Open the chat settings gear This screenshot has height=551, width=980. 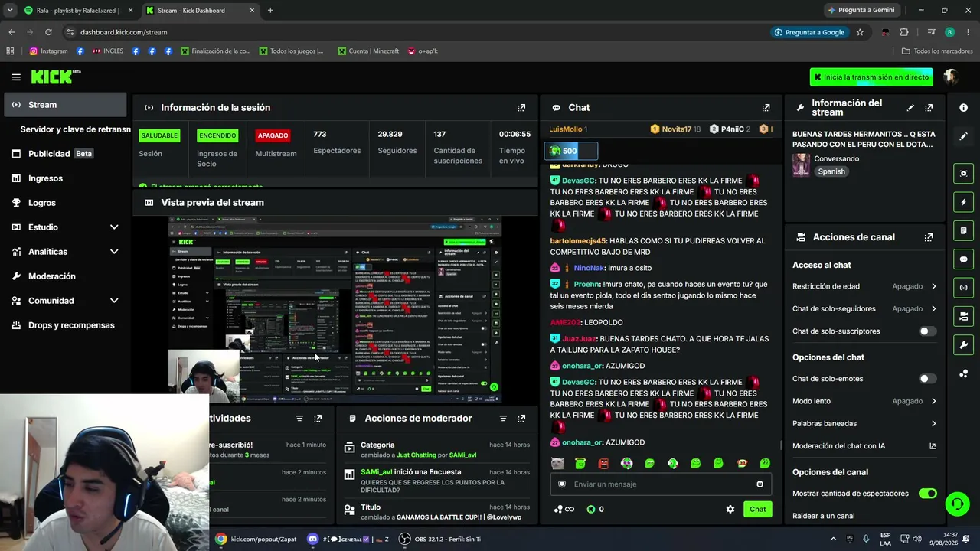[730, 509]
